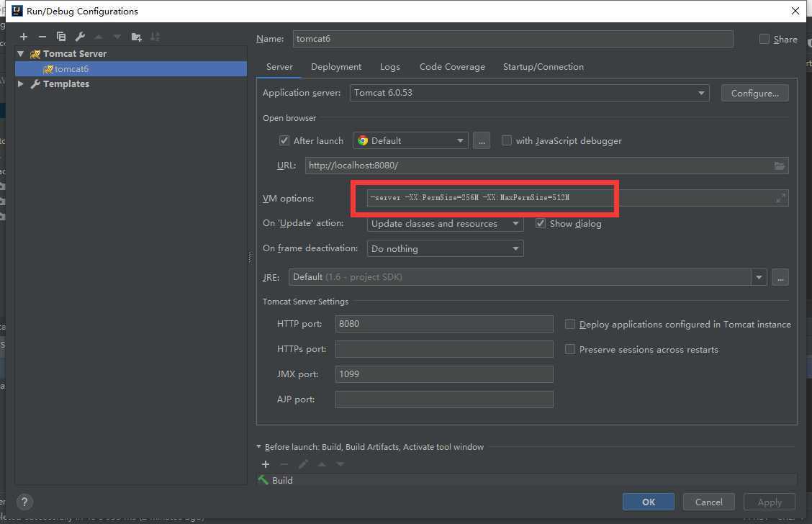Open browser selection ellipsis button
This screenshot has height=524, width=812.
coord(482,141)
